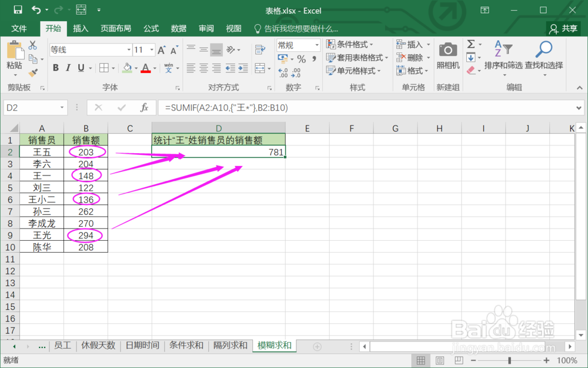Open 查找和选择 find and select
The image size is (588, 368).
(x=544, y=58)
